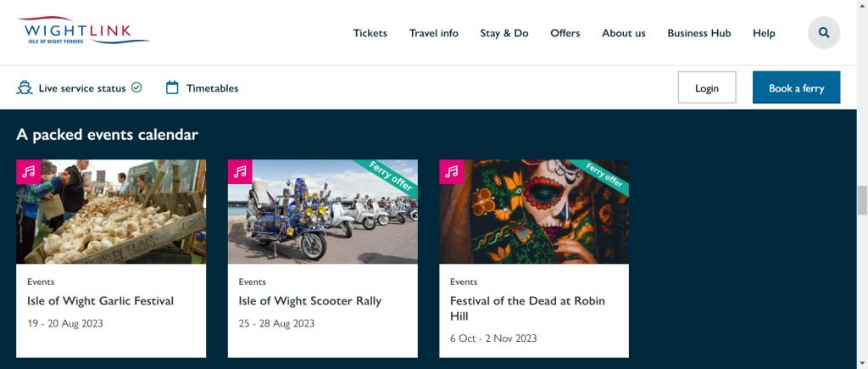This screenshot has width=868, height=369.
Task: Click the Book a ferry button
Action: pos(796,87)
